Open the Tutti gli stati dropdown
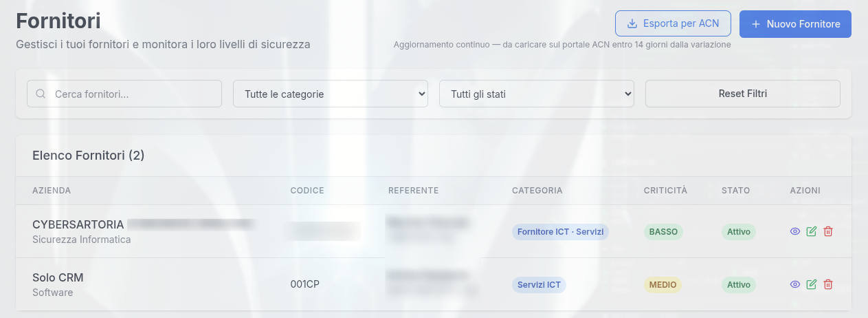This screenshot has width=868, height=318. coord(537,94)
